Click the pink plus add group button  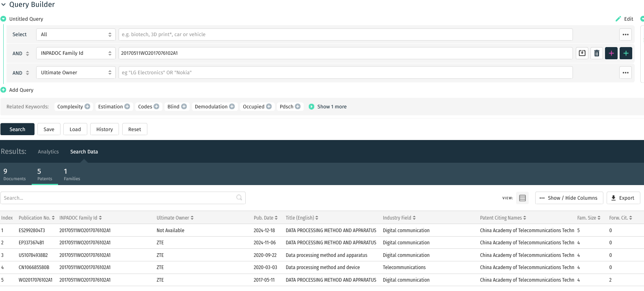(x=611, y=53)
